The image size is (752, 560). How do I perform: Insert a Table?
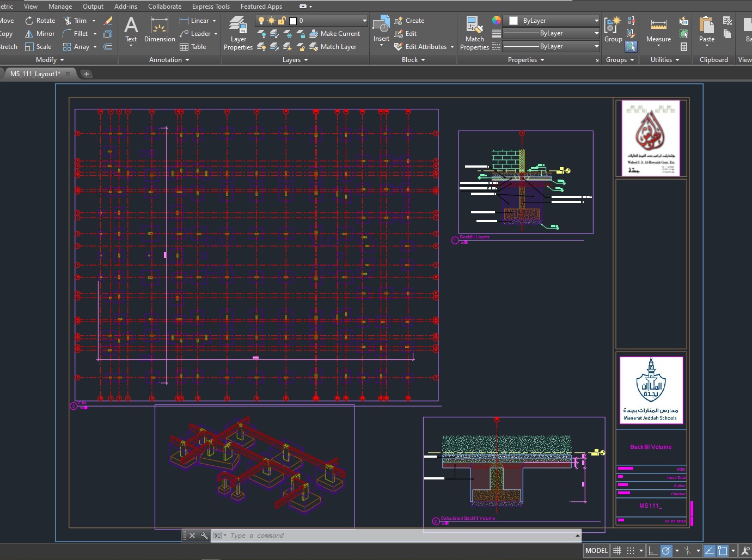click(193, 47)
